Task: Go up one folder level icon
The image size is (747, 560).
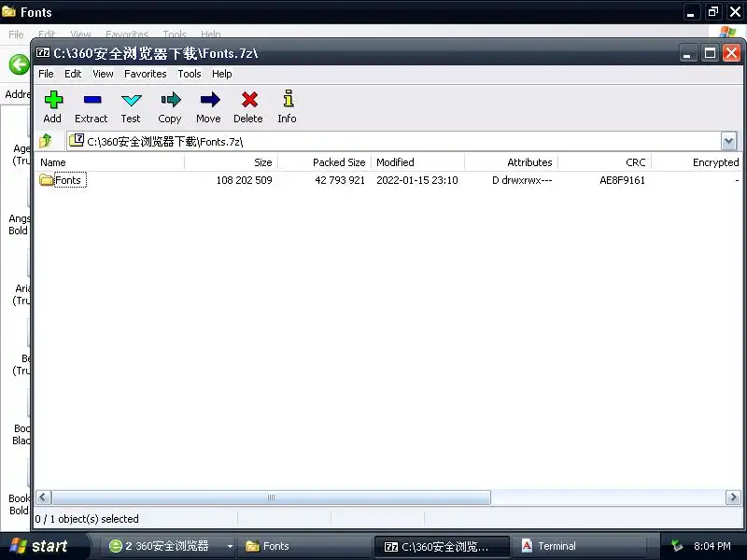Action: (x=46, y=141)
